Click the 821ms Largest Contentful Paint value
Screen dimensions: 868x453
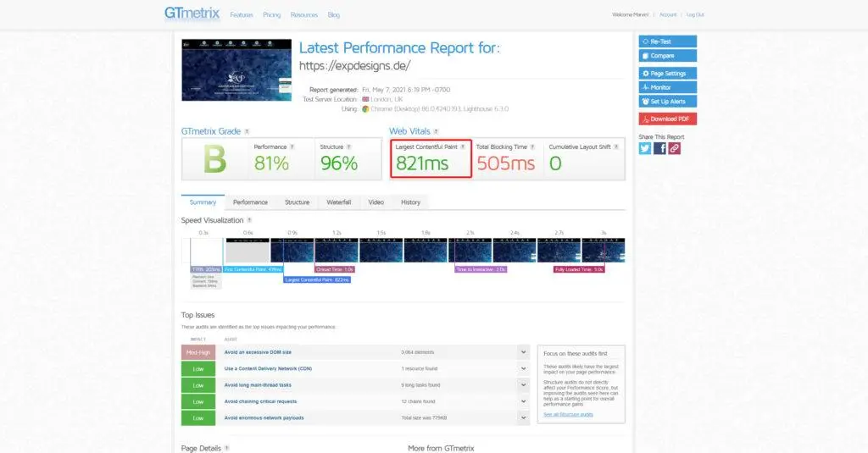click(422, 163)
